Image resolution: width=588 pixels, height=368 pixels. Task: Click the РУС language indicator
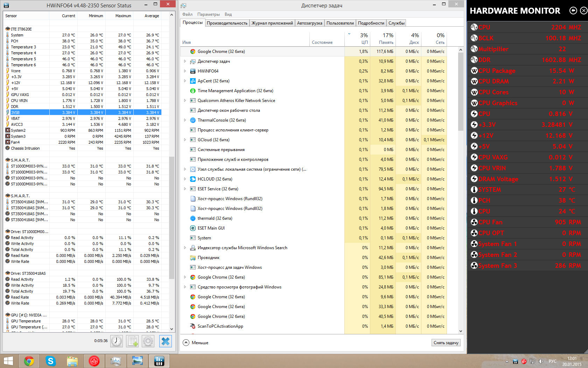coord(553,361)
